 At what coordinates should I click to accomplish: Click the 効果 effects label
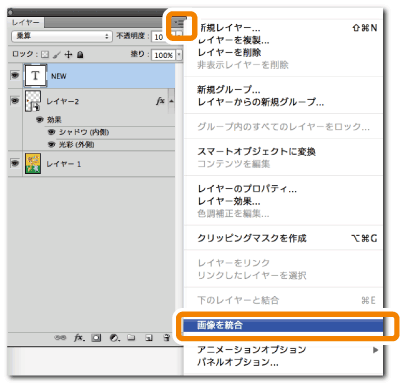[x=54, y=119]
